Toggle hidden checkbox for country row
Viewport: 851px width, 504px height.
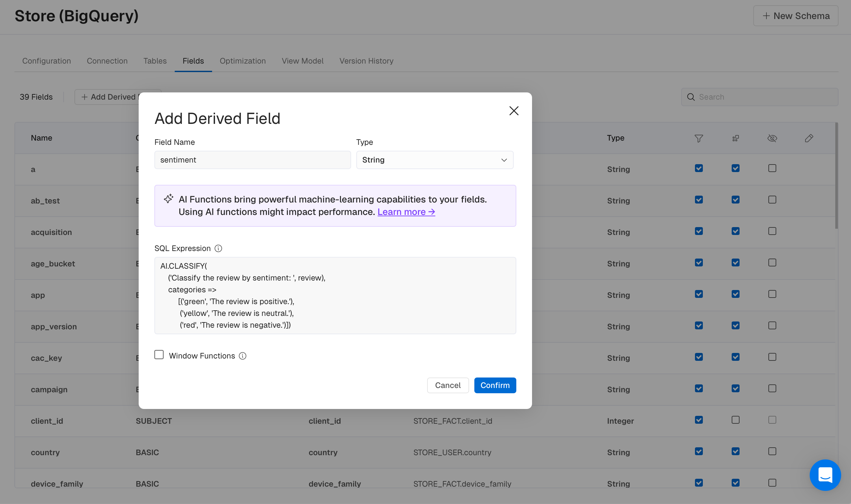tap(772, 451)
